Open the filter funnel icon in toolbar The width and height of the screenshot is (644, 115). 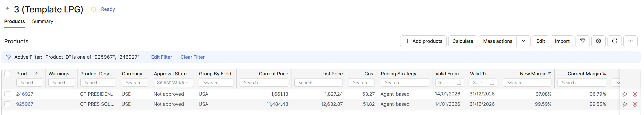click(x=582, y=41)
